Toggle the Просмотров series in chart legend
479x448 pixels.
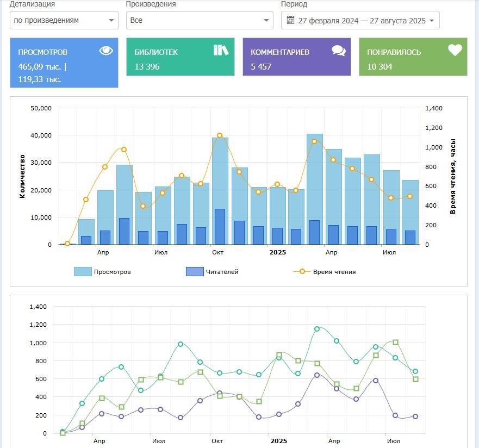coord(112,272)
